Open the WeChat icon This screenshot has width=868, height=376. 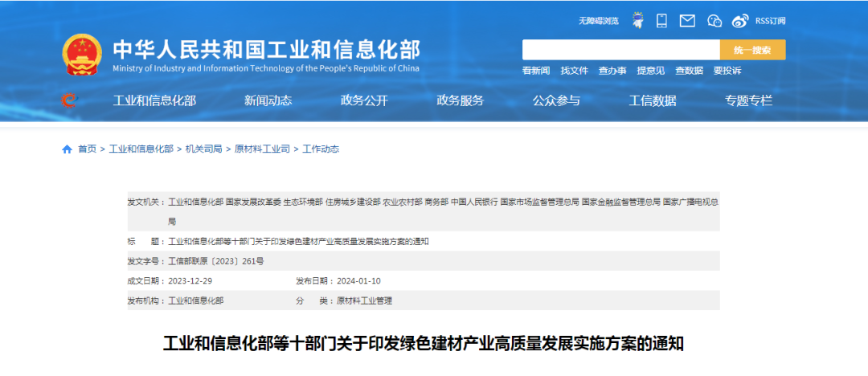coord(714,21)
